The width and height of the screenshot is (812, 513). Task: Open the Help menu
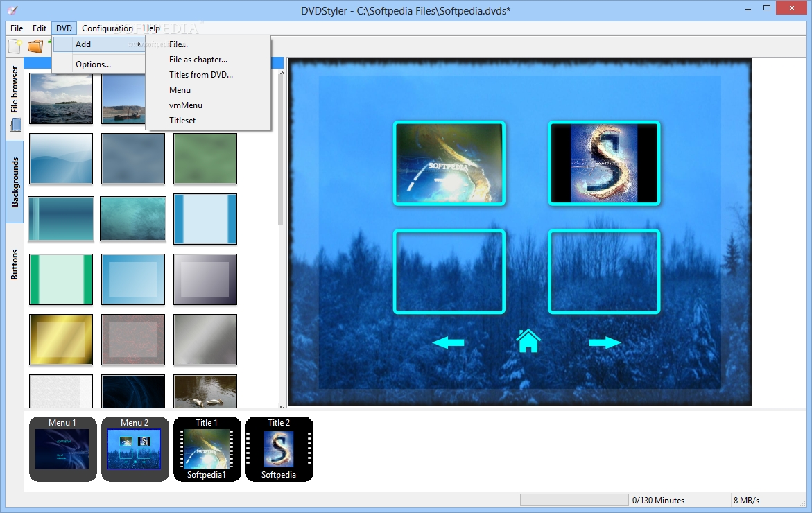tap(151, 28)
